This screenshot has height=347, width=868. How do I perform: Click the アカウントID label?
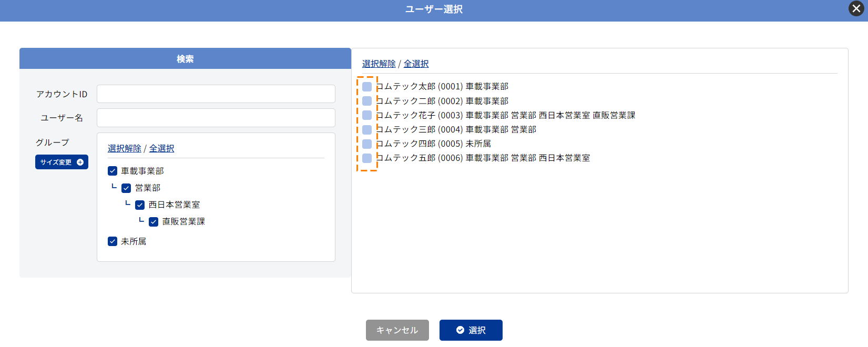click(62, 94)
